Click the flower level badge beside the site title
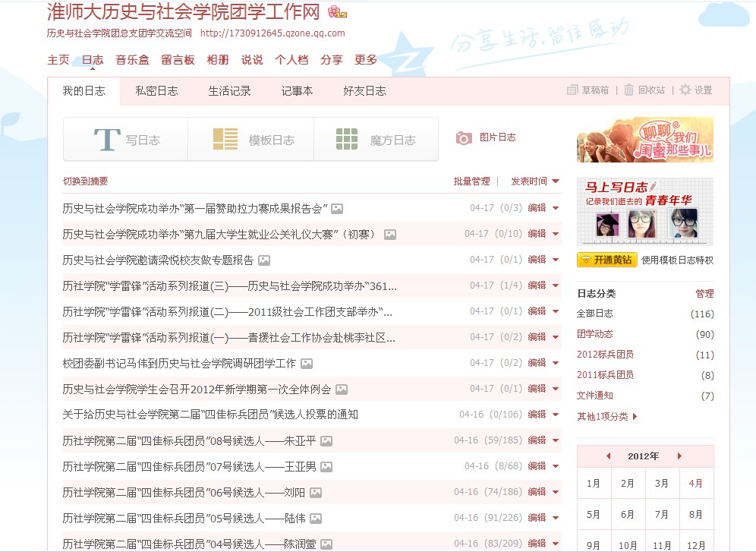 pyautogui.click(x=337, y=11)
